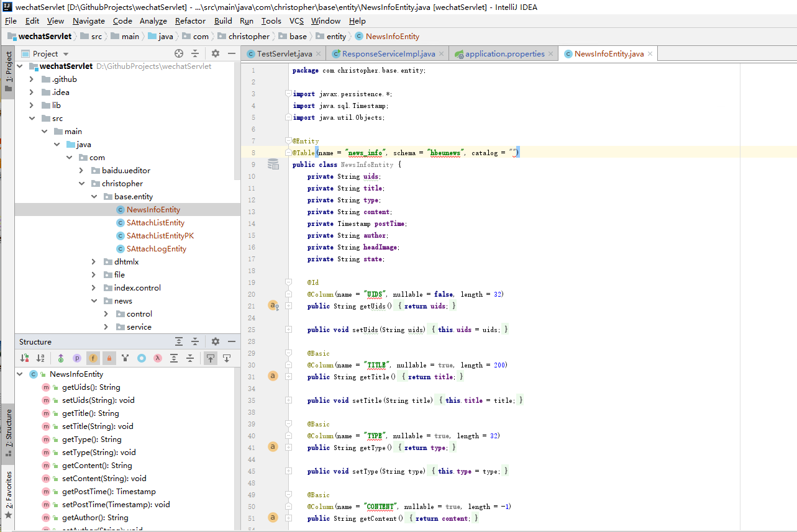Toggle Show Properties (p) in Structure toolbar
This screenshot has width=797, height=532.
click(x=77, y=359)
